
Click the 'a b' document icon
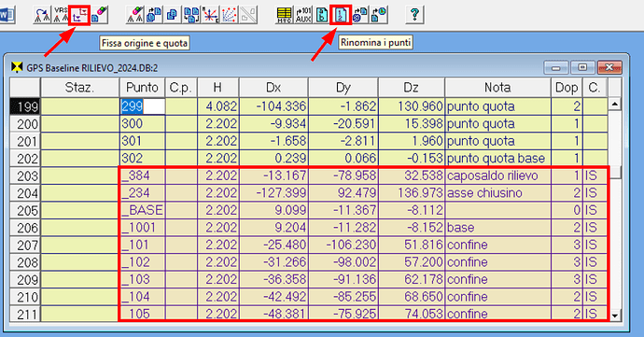322,15
